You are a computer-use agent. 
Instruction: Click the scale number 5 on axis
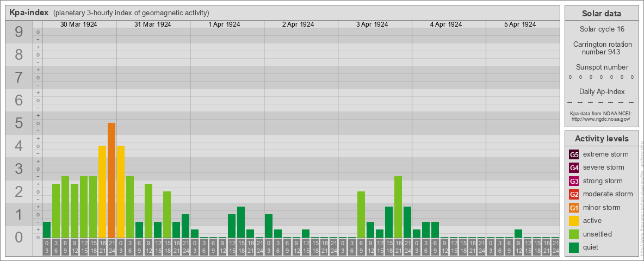click(x=19, y=123)
